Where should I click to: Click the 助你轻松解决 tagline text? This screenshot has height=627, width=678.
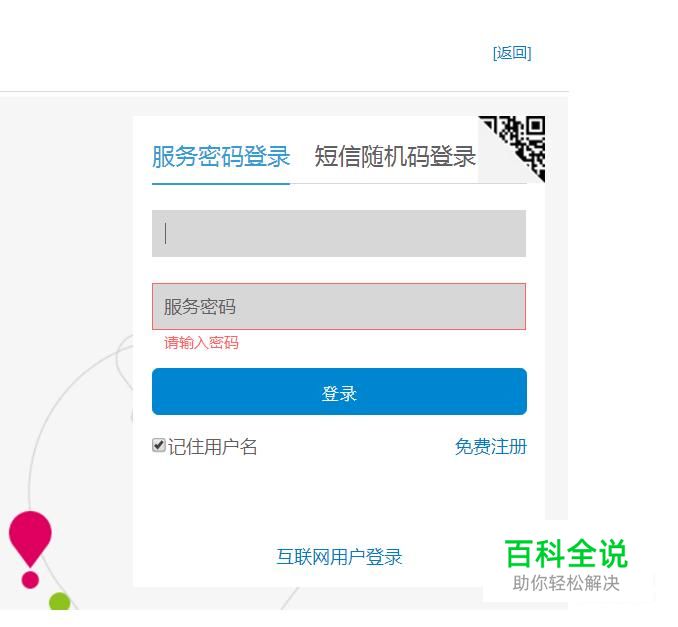click(x=566, y=583)
